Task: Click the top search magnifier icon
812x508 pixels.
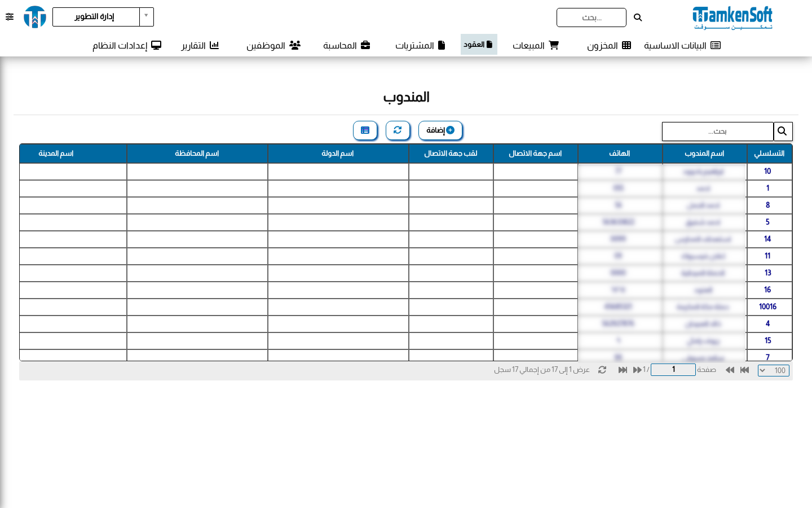Action: coord(638,17)
